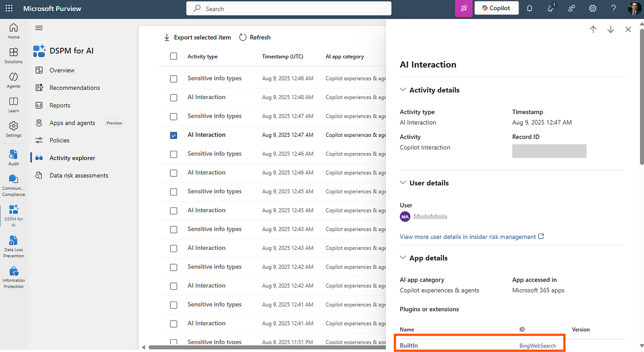Screen dimensions: 644x352
Task: Open the app launcher grid icon
Action: pos(9,8)
